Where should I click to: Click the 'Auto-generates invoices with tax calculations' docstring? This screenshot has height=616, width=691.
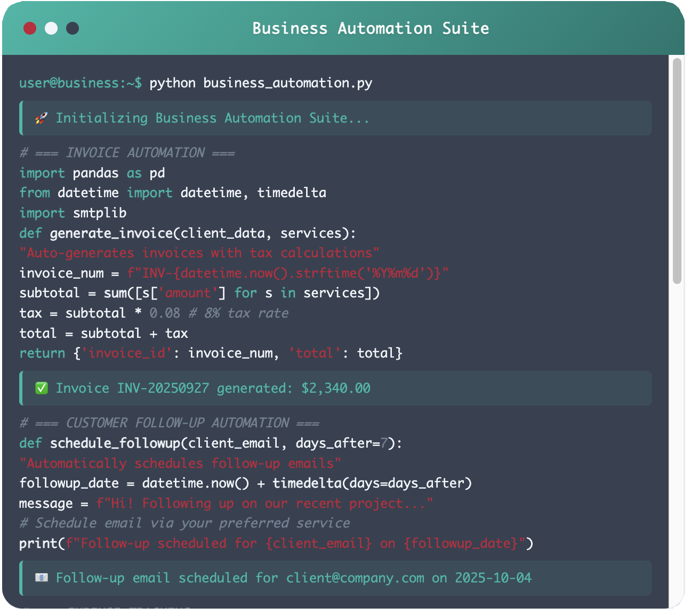(199, 253)
